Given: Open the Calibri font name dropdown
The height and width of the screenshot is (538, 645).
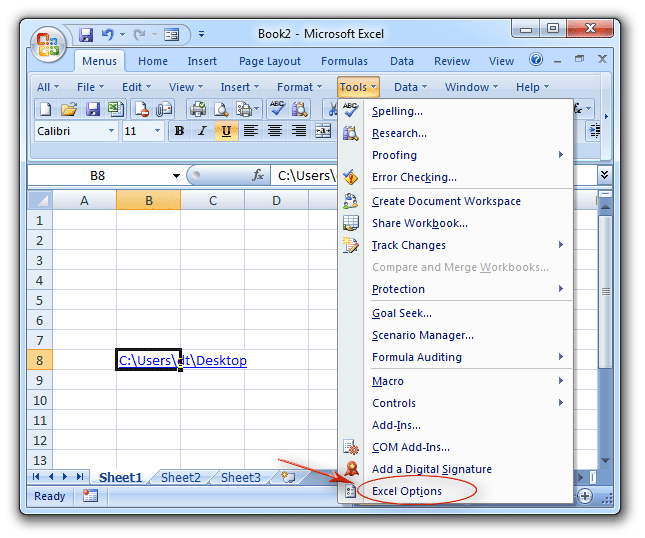Looking at the screenshot, I should [111, 131].
